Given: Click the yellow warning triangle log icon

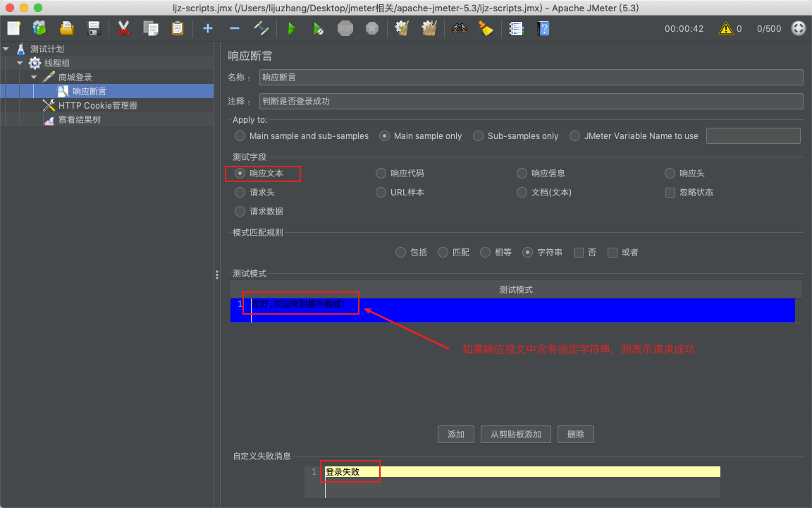Looking at the screenshot, I should tap(726, 28).
